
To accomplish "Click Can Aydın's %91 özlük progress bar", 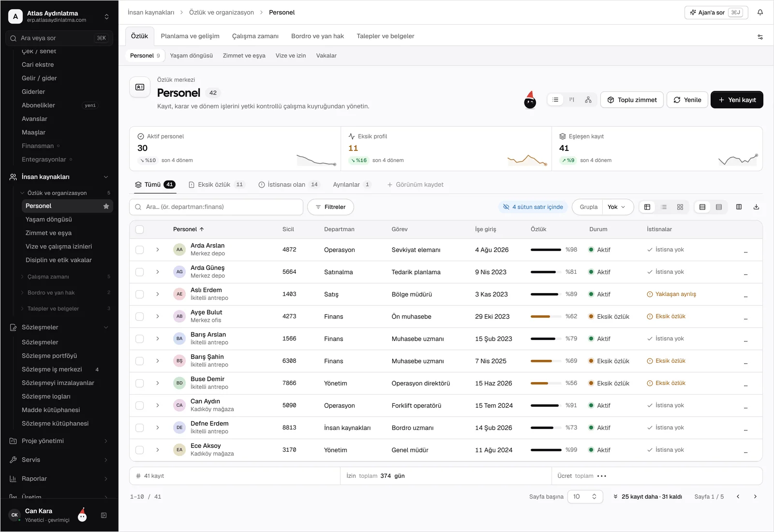I will pos(546,406).
